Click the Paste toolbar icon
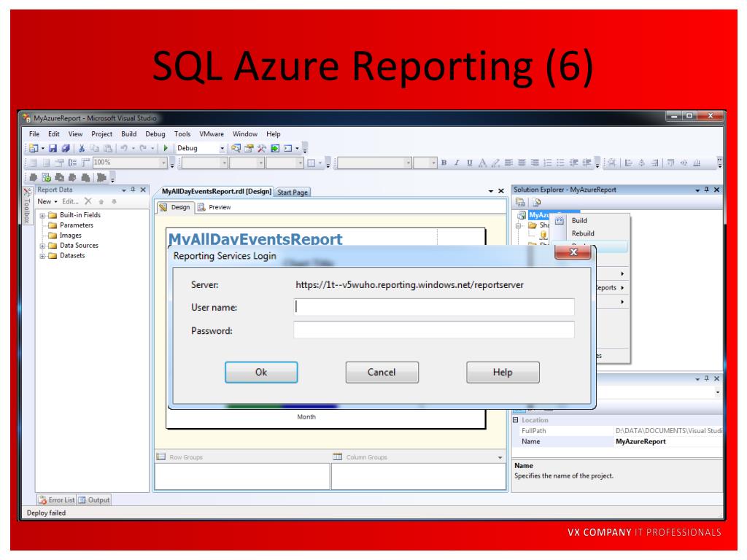Image resolution: width=747 pixels, height=560 pixels. [x=108, y=149]
